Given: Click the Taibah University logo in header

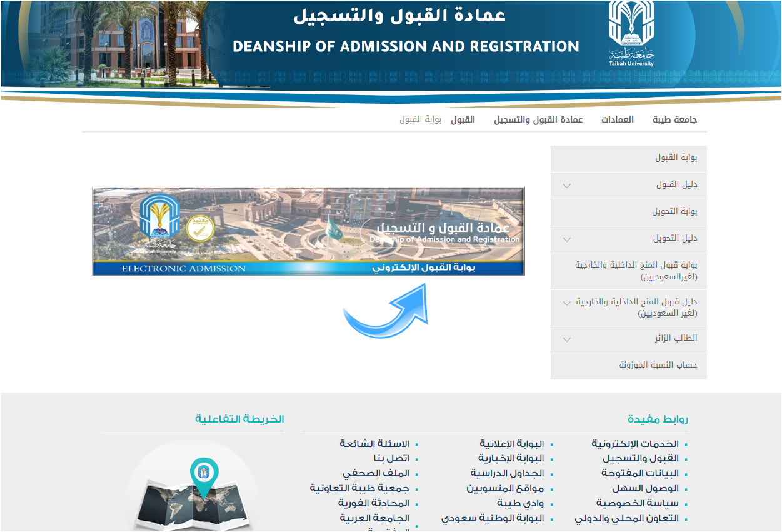Looking at the screenshot, I should click(x=631, y=33).
